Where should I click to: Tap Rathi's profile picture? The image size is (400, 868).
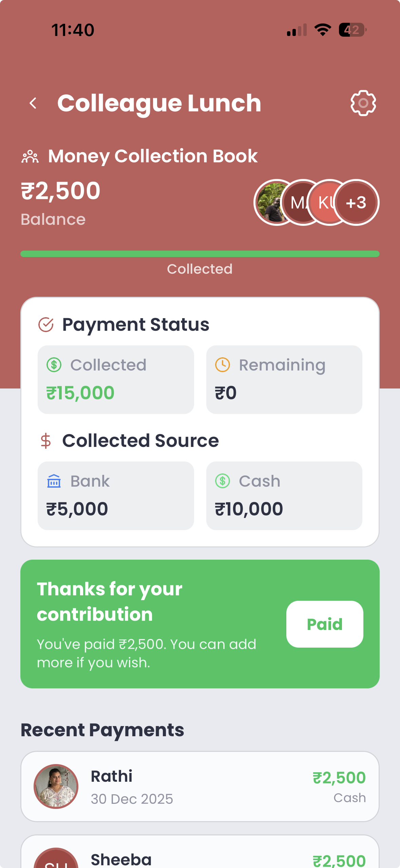56,786
